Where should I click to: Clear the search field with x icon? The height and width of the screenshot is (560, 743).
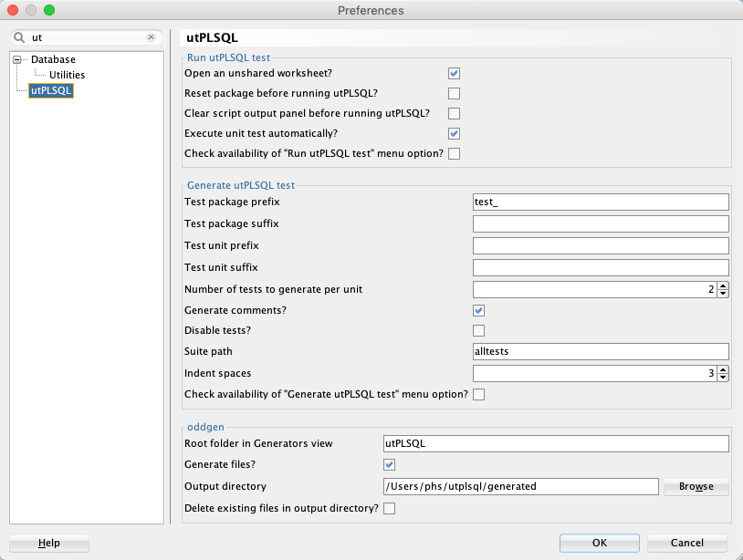[x=152, y=37]
